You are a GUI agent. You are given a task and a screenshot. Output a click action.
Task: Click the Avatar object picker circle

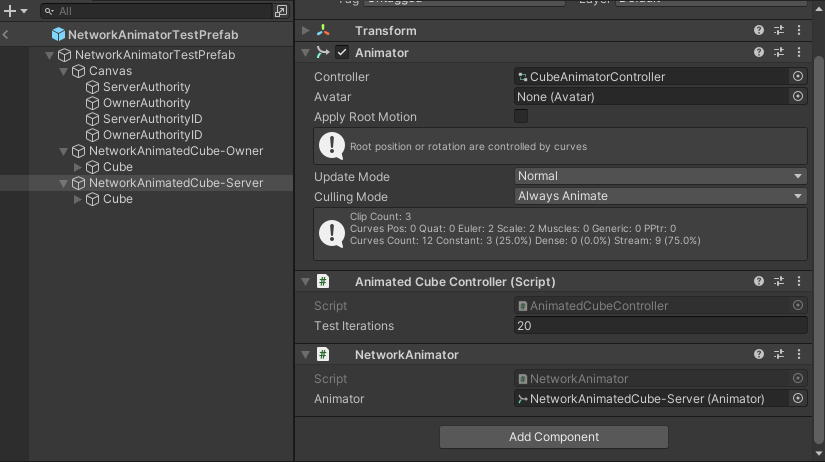tap(798, 97)
